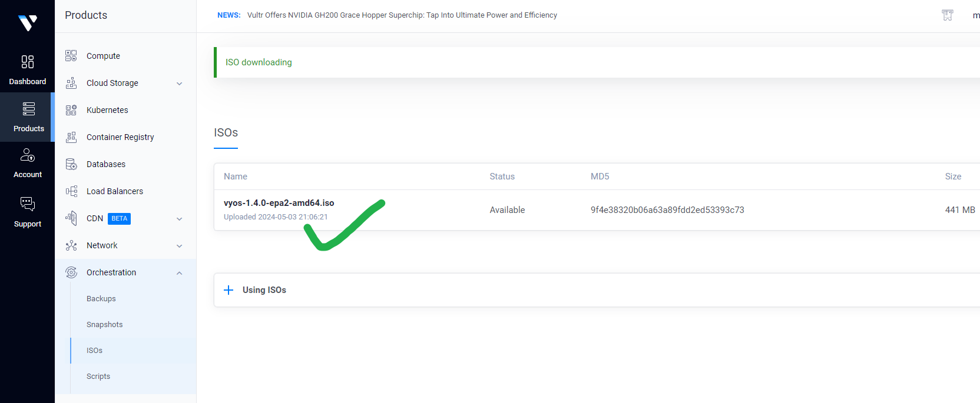Go to Snapshots under Orchestration
The height and width of the screenshot is (403, 980).
click(104, 325)
